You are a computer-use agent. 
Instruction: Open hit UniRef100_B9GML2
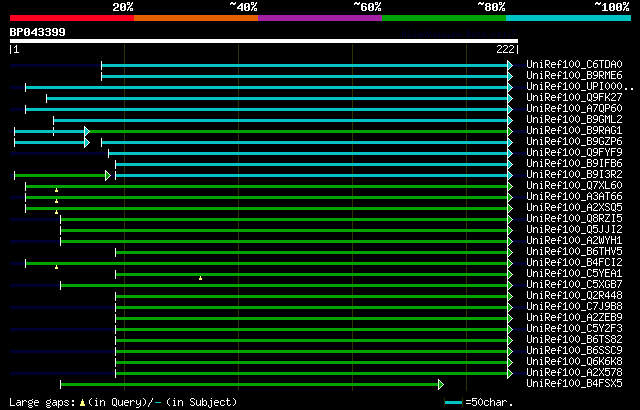pyautogui.click(x=574, y=120)
